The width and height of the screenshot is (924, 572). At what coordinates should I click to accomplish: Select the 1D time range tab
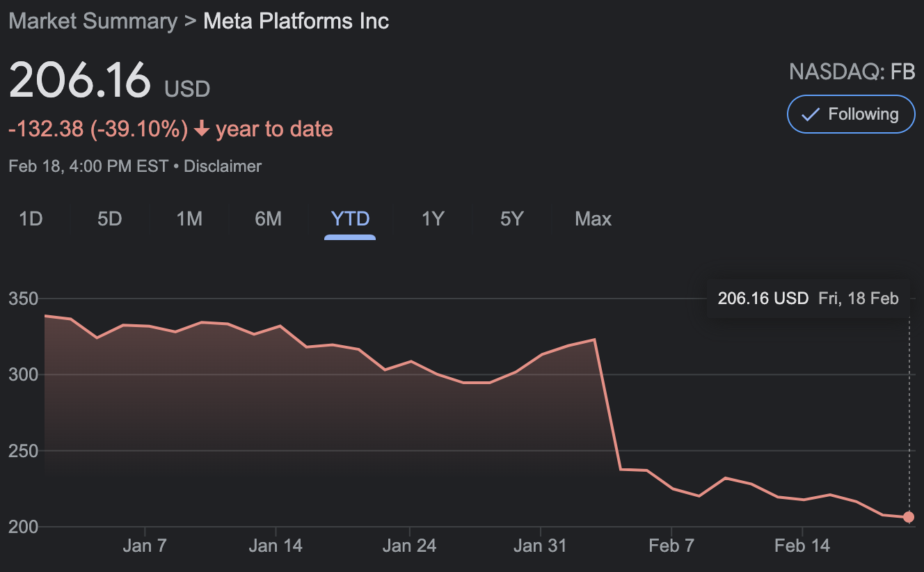tap(31, 219)
